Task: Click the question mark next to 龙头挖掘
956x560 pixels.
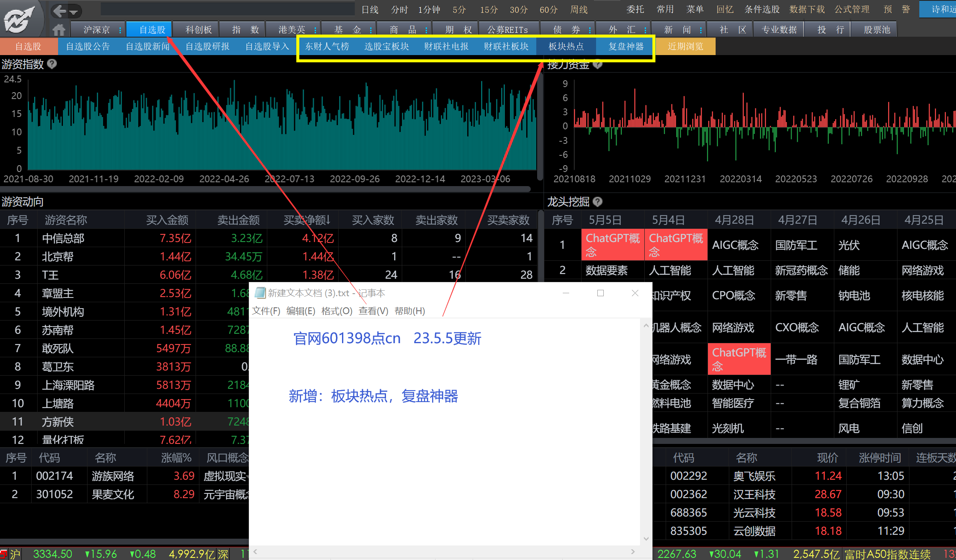Action: click(x=598, y=201)
